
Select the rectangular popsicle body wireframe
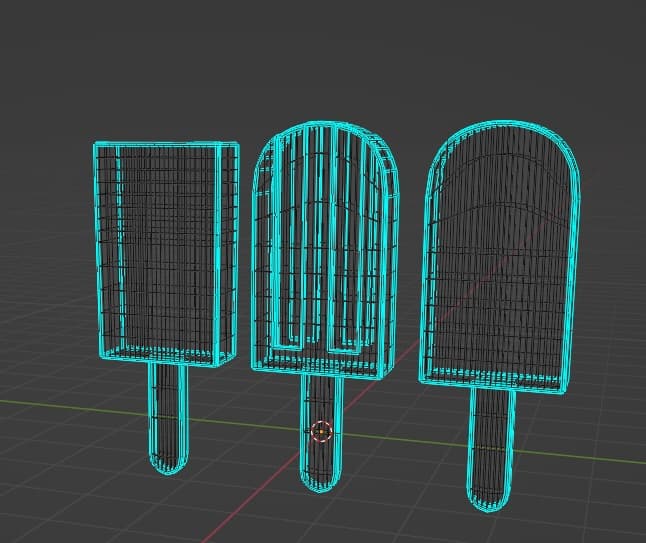click(166, 254)
